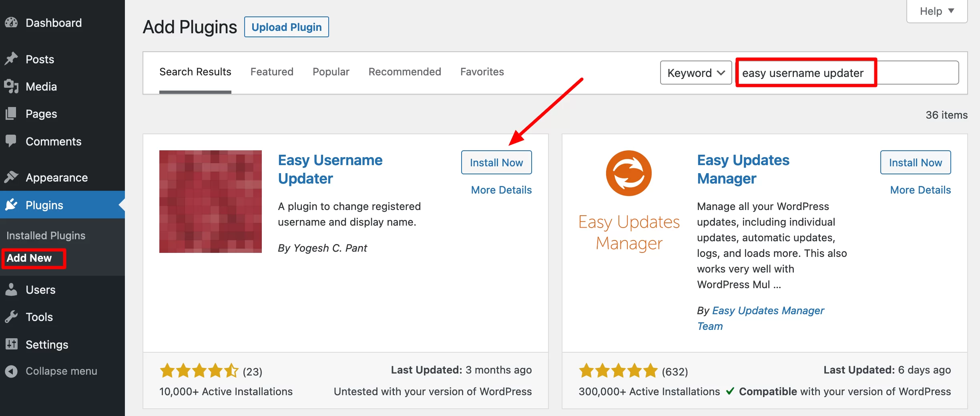This screenshot has height=416, width=980.
Task: Click 'Untested with your version of WordPress' text
Action: (433, 392)
